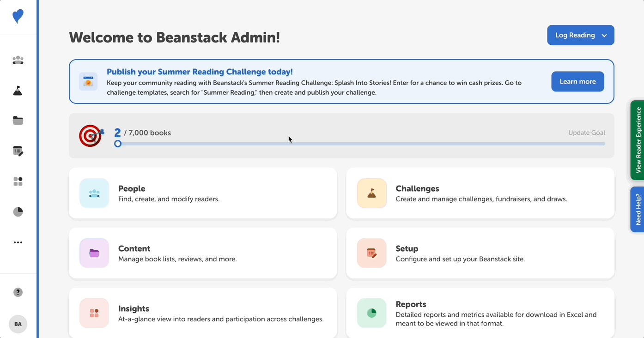644x338 pixels.
Task: Click the Beanstack heart logo at top left
Action: tap(18, 16)
